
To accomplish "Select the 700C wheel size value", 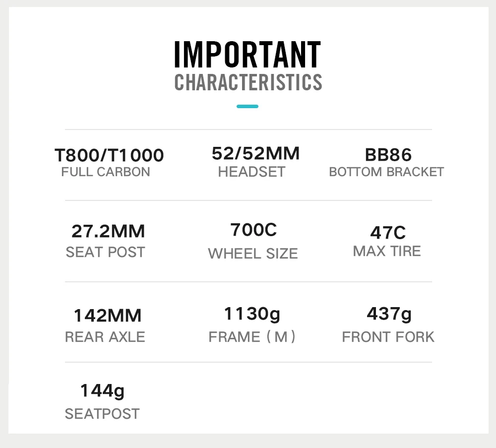I will click(253, 230).
